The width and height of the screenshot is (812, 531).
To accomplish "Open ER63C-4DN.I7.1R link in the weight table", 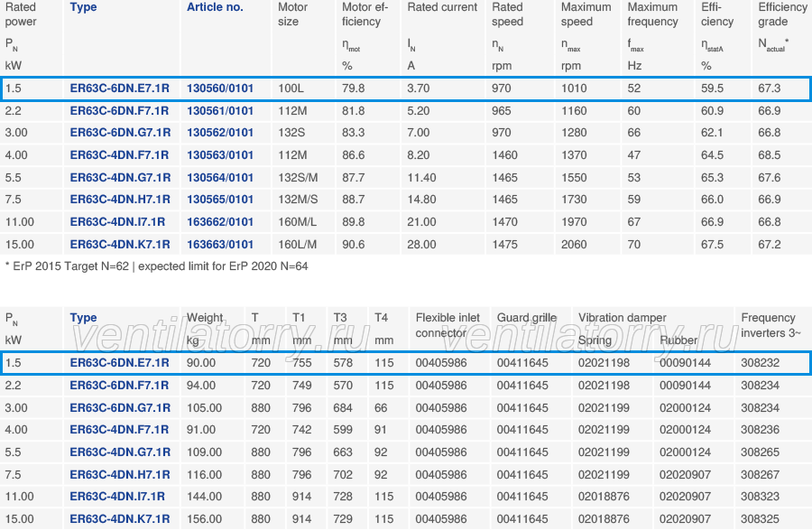I will click(x=117, y=497).
